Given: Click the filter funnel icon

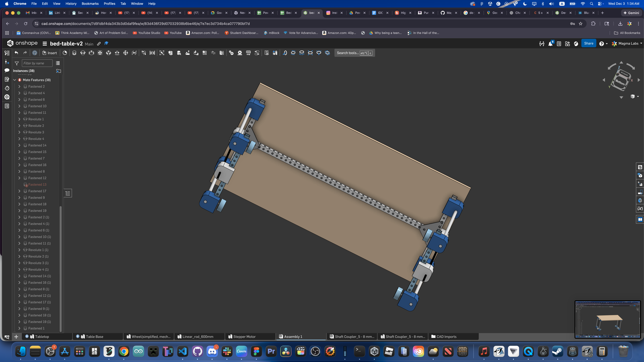Looking at the screenshot, I should click(x=17, y=63).
